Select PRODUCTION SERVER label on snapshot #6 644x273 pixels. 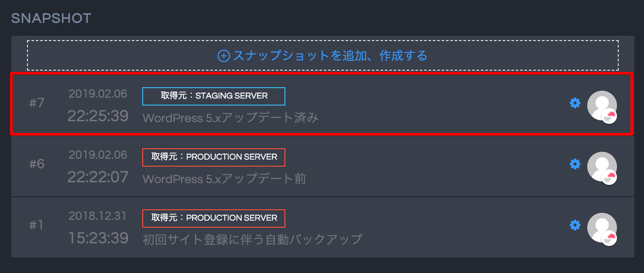click(214, 157)
